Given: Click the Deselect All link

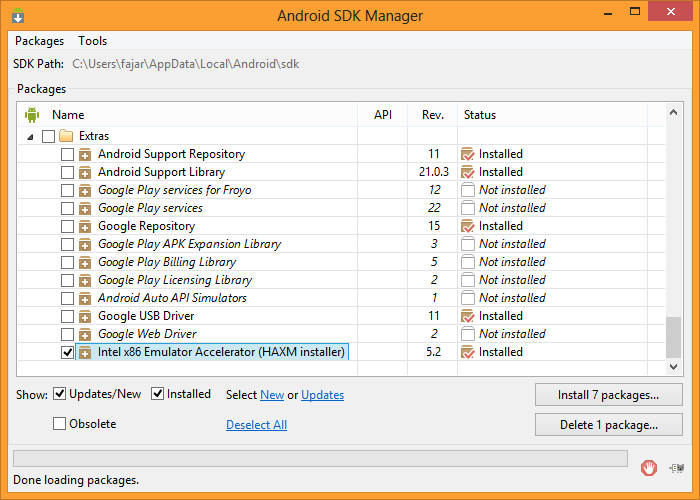Looking at the screenshot, I should 256,425.
